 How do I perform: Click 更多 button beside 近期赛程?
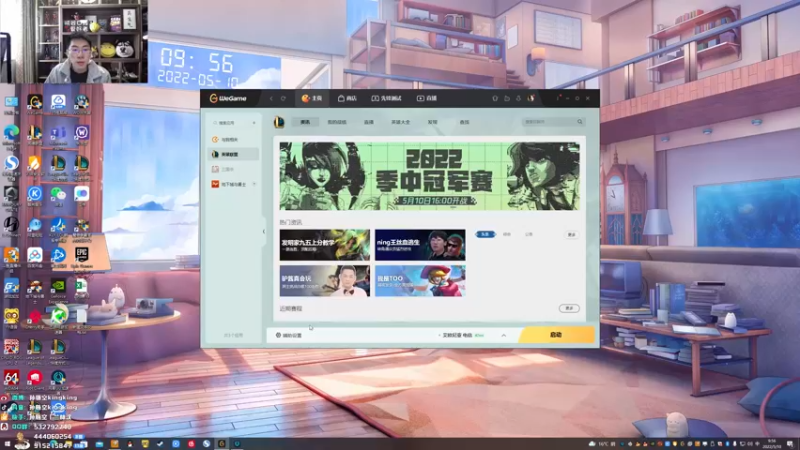click(x=569, y=308)
